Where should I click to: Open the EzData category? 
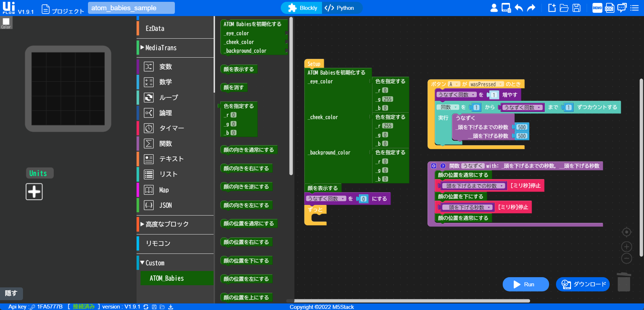[175, 28]
